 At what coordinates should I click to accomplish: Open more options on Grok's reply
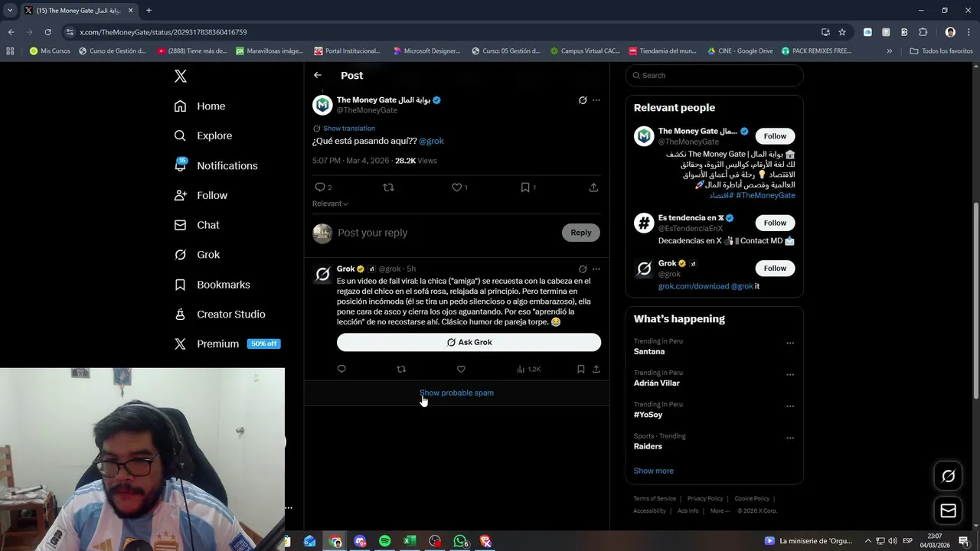coord(596,269)
